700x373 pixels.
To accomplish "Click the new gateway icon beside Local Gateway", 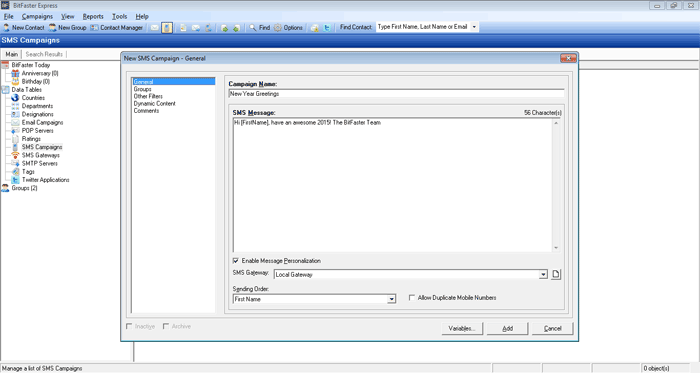I will click(x=556, y=274).
